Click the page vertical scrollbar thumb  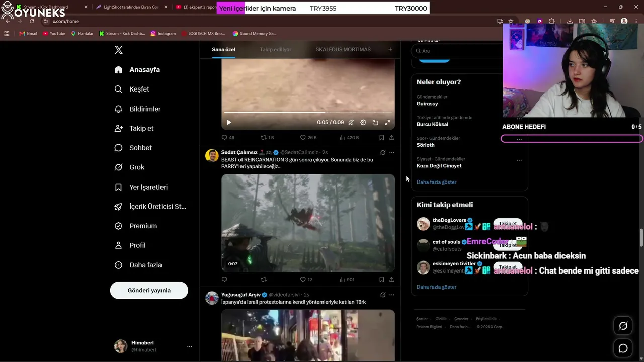[641, 238]
